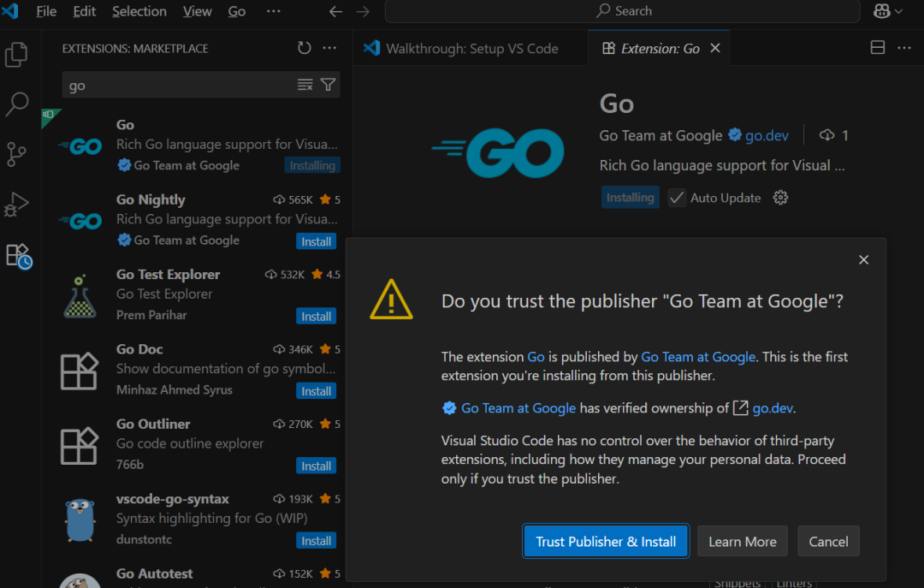Screen dimensions: 924x588
Task: Open the Explorer view in activity bar
Action: click(x=17, y=55)
